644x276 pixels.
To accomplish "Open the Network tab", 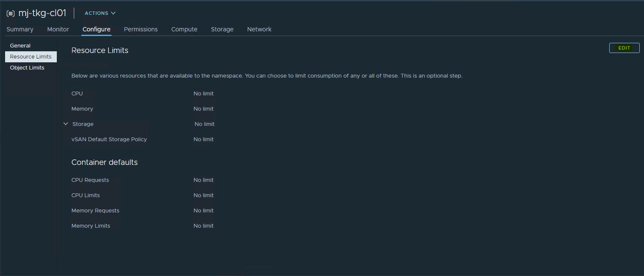I will pos(259,29).
